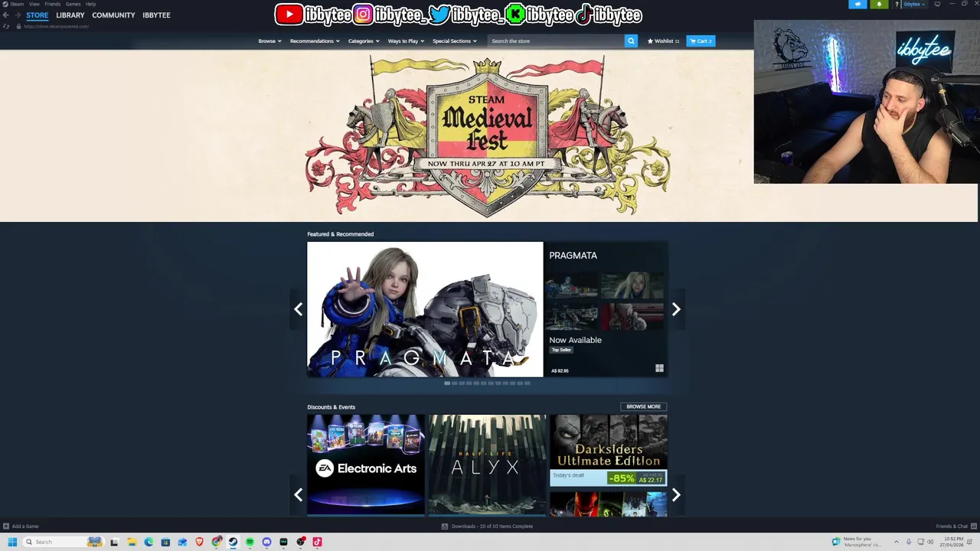Open File Explorer from taskbar

click(132, 542)
